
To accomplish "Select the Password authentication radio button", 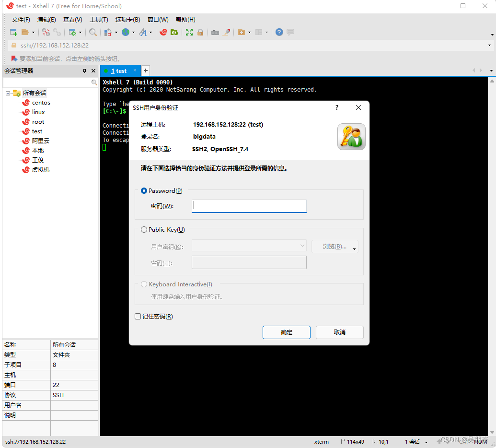I will [144, 190].
